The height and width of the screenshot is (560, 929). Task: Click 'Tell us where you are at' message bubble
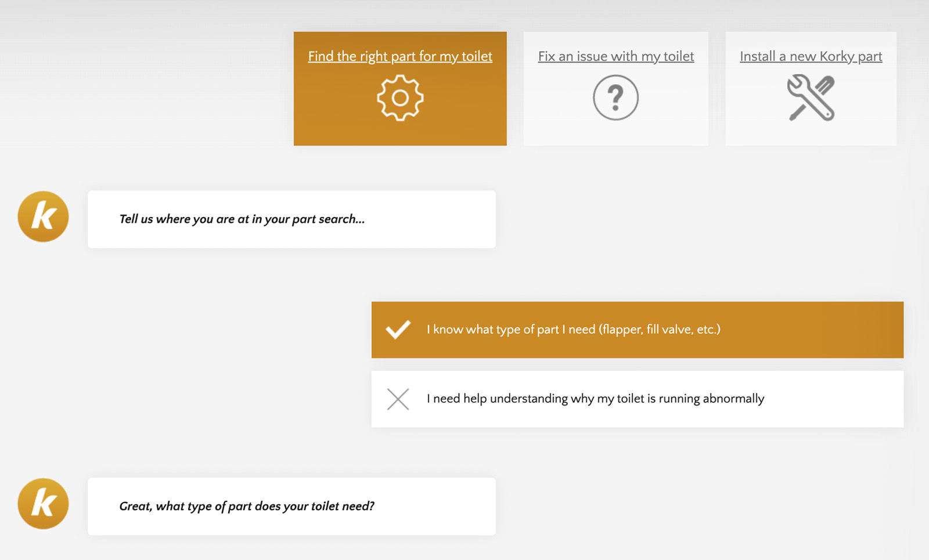tap(291, 219)
